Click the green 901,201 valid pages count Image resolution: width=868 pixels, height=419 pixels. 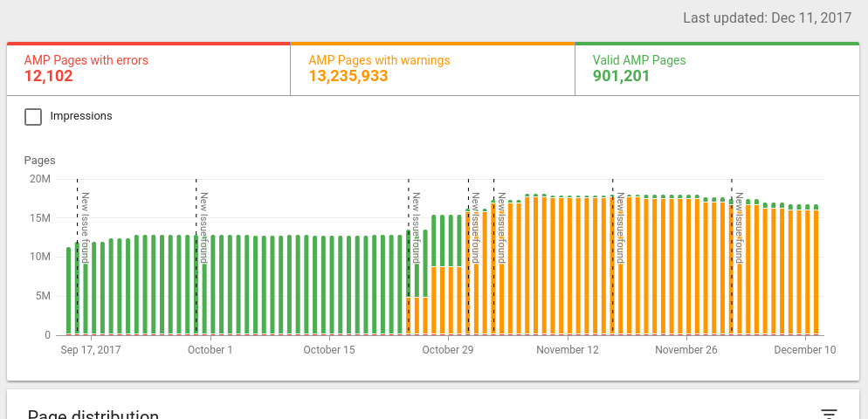[619, 77]
